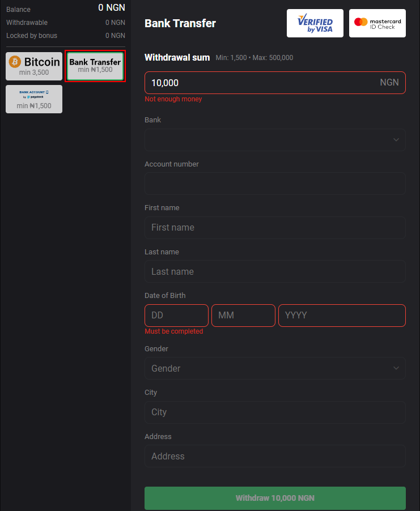Select the Bank Transfer payment method
This screenshot has height=511, width=420.
(x=95, y=66)
